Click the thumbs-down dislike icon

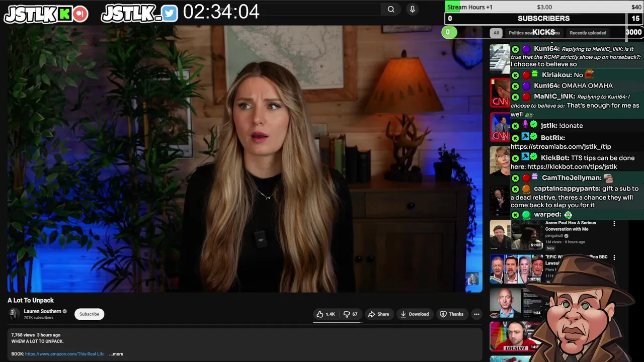point(347,314)
